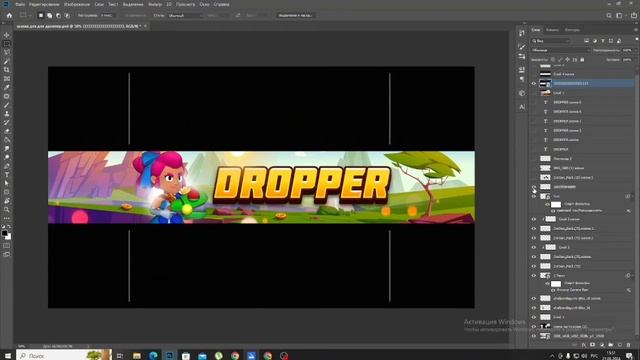
Task: Select the Pen tool
Action: (x=7, y=166)
